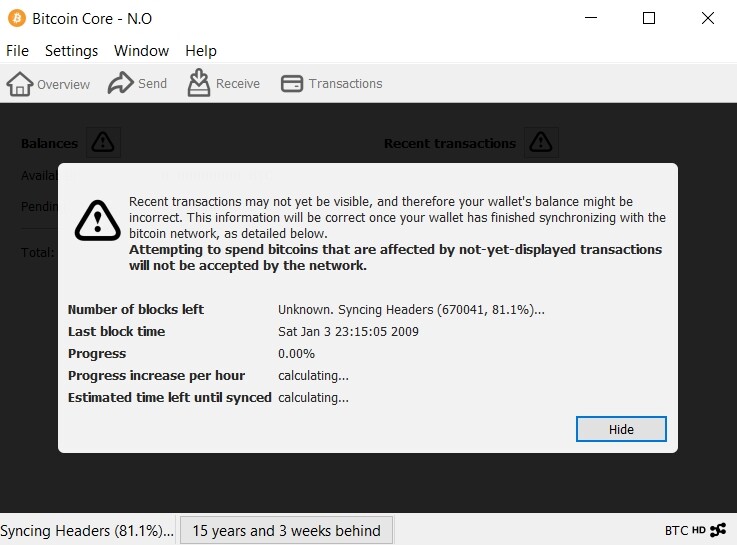Open the Transactions tab
The height and width of the screenshot is (545, 737).
[332, 84]
